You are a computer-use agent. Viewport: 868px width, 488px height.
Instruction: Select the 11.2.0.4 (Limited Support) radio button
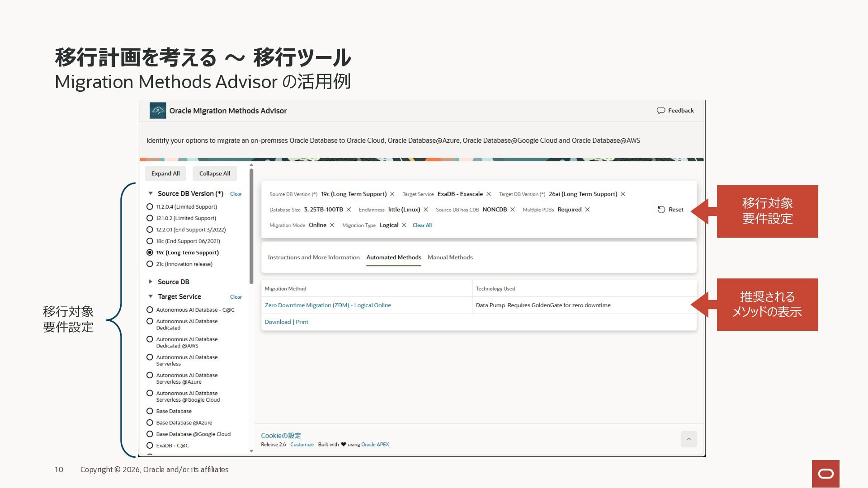pos(150,206)
